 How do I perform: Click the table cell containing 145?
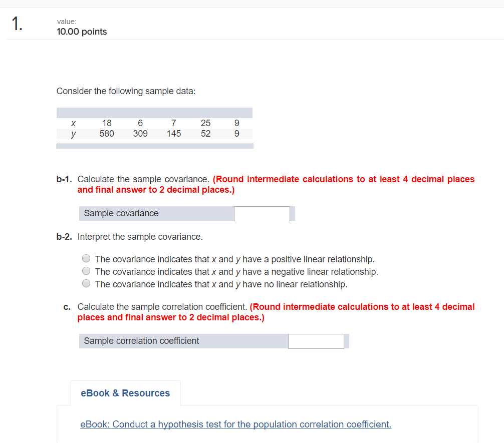click(174, 134)
